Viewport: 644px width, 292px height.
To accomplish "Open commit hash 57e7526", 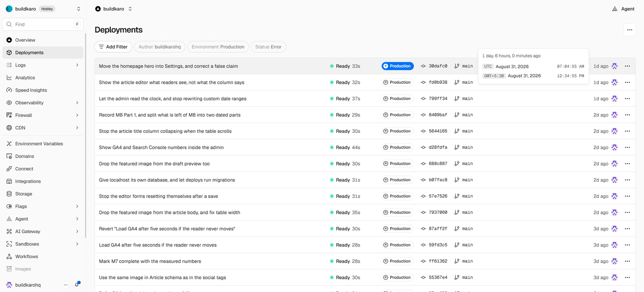I will tap(438, 196).
